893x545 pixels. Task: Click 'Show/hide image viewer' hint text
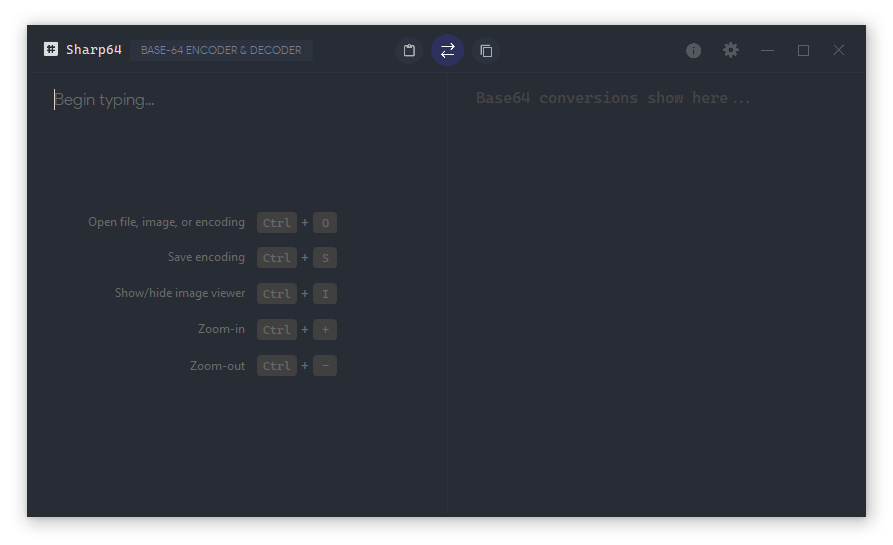[x=180, y=293]
